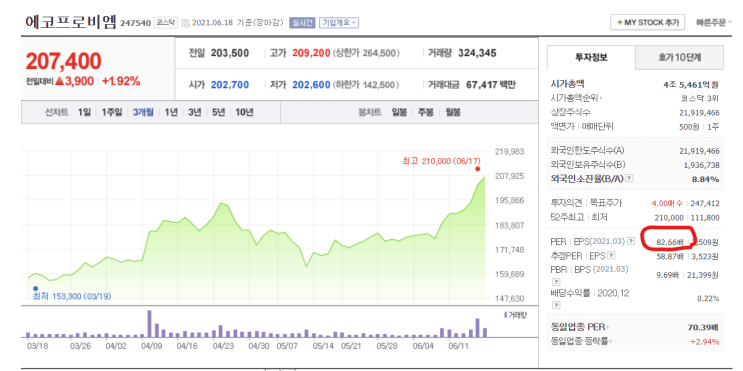Click the tall volume bar at 04/09

click(x=149, y=324)
